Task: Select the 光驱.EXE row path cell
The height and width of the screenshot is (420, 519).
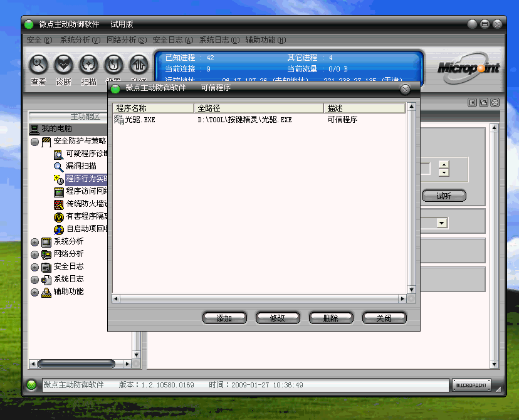Action: [244, 120]
